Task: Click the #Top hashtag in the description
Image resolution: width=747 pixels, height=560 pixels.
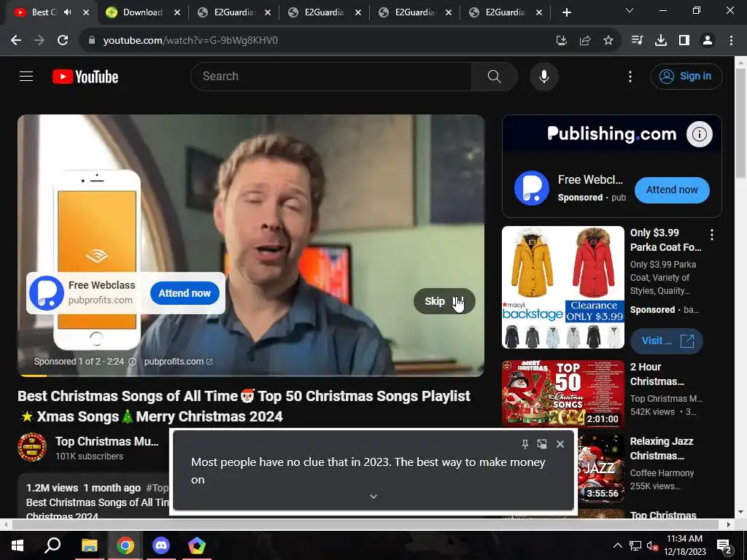Action: (x=158, y=488)
